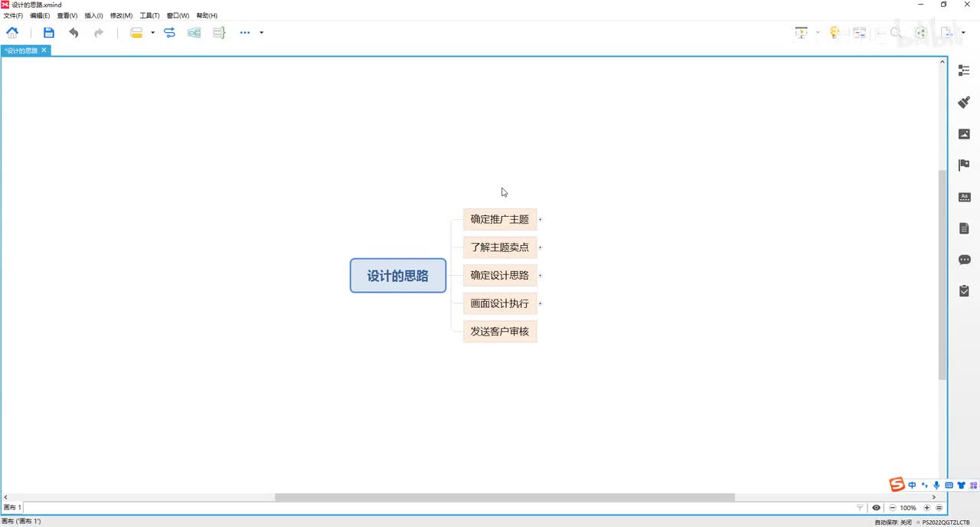Redo with the grayed forward arrow

[x=99, y=32]
